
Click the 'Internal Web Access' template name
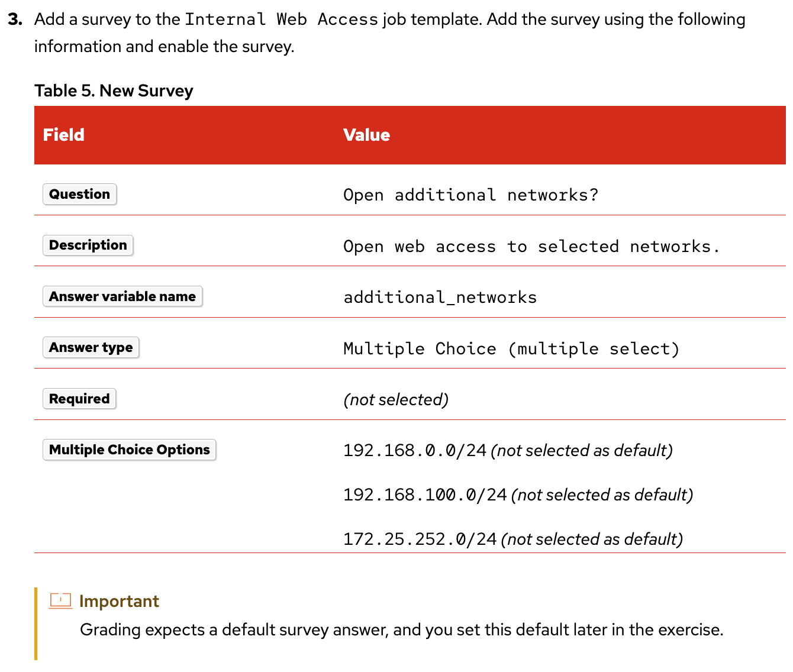pos(281,20)
